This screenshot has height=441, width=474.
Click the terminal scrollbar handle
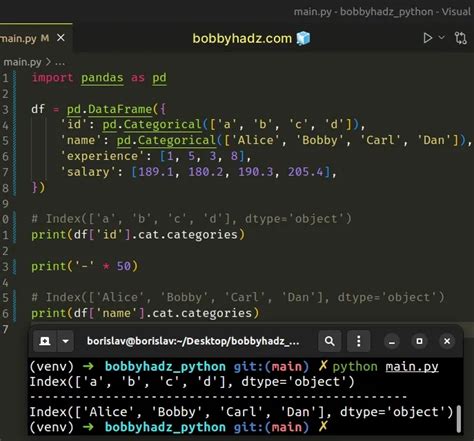(x=459, y=419)
